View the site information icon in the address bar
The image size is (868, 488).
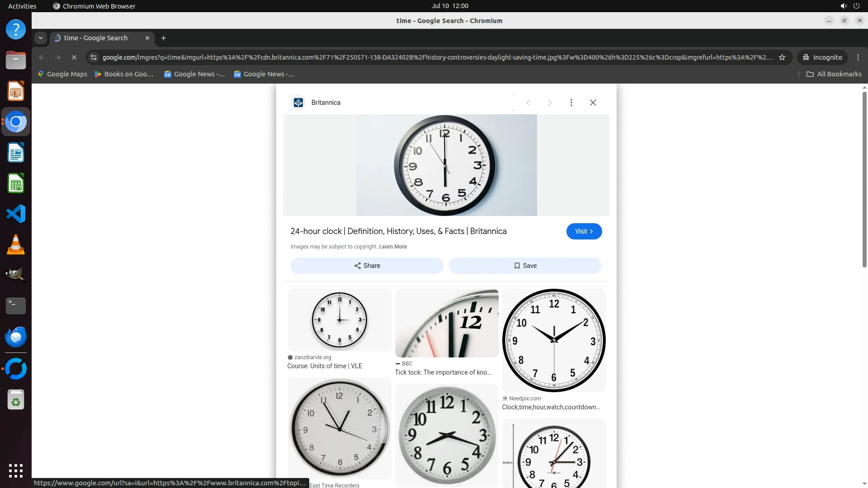93,57
